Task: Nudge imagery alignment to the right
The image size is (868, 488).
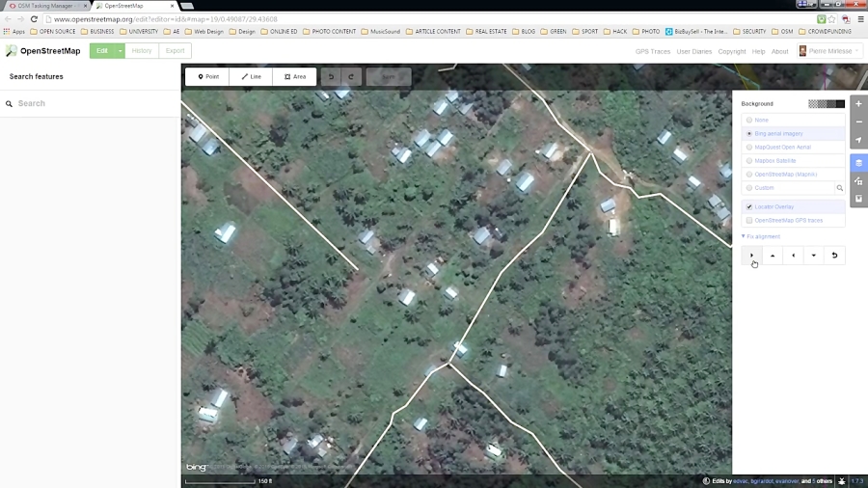Action: pos(751,256)
